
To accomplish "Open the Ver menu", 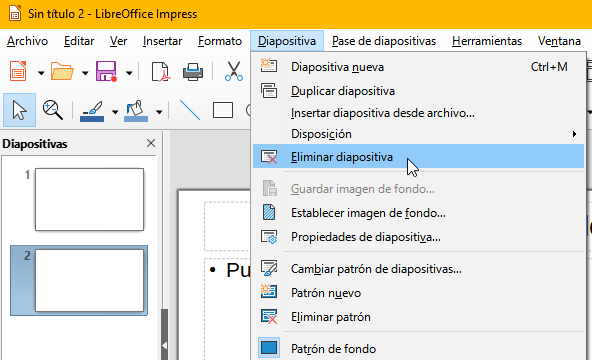I will pos(119,41).
